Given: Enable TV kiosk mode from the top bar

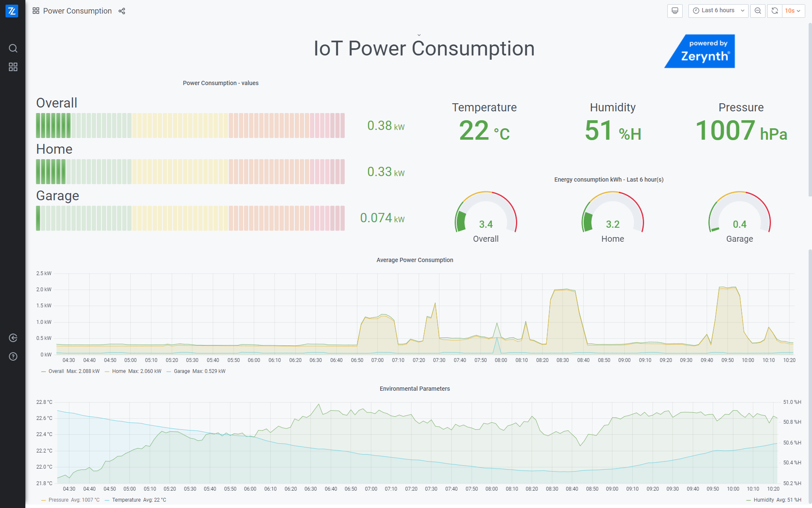Looking at the screenshot, I should [x=675, y=11].
